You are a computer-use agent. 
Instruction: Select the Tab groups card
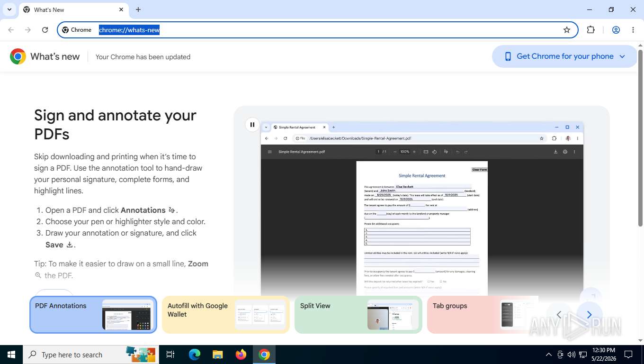[x=483, y=315]
